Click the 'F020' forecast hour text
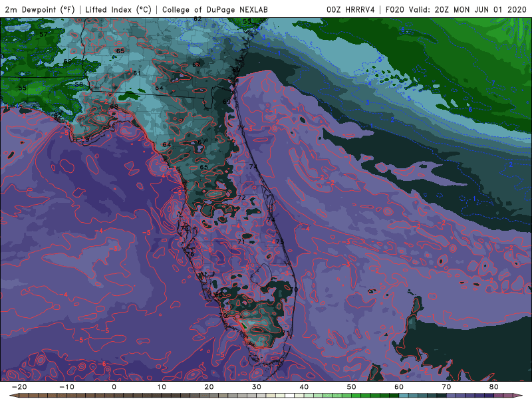The width and height of the screenshot is (532, 399). coord(395,9)
